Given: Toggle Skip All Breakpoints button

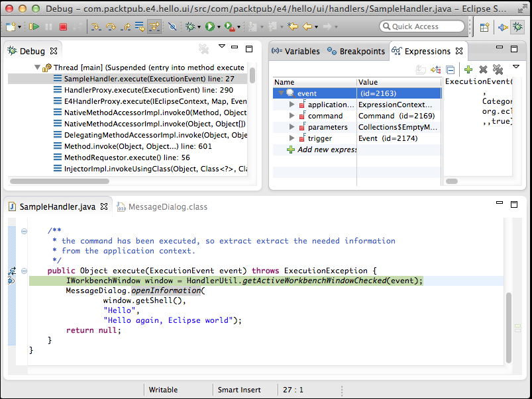Looking at the screenshot, I should pyautogui.click(x=172, y=27).
